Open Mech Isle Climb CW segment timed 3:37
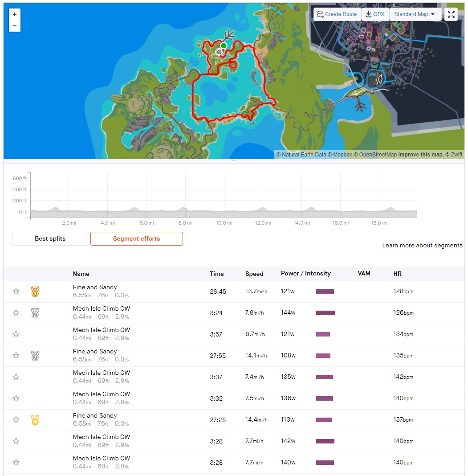Image resolution: width=468 pixels, height=476 pixels. pyautogui.click(x=102, y=373)
